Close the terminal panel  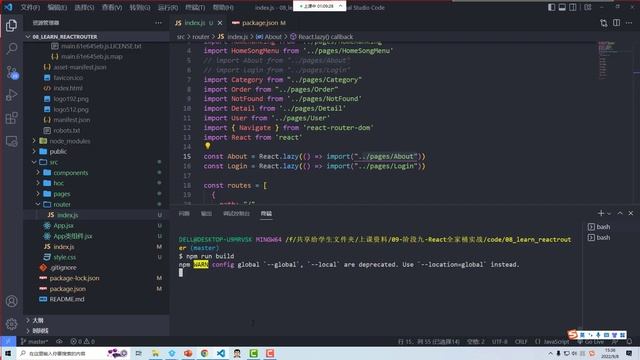631,213
